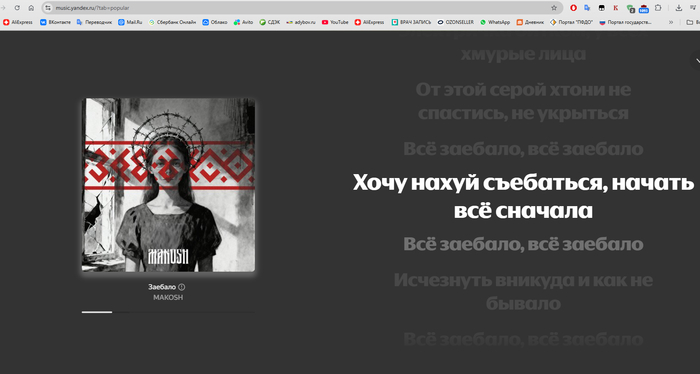Screen dimensions: 700x374
Task: Bookmark this page with the star icon
Action: (554, 8)
